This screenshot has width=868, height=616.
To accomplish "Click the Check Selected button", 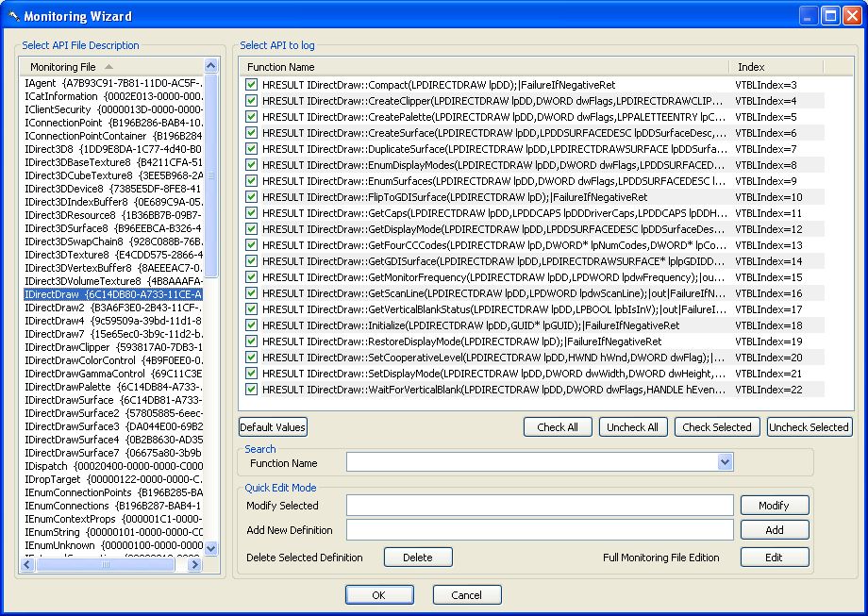I will tap(716, 427).
